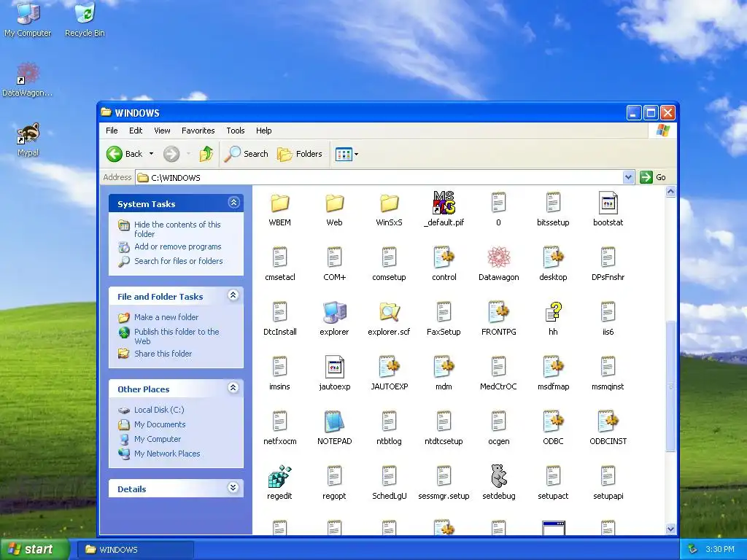Click the Forward navigation arrow

(x=171, y=154)
